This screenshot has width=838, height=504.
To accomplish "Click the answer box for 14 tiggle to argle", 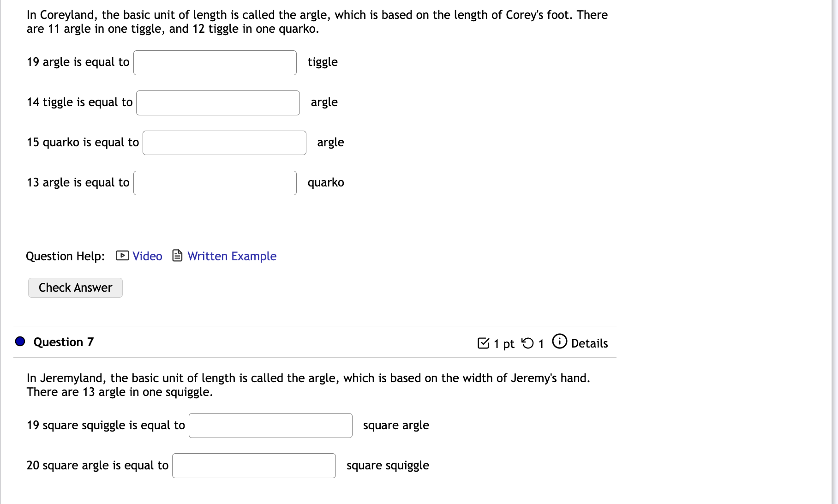I will pos(217,102).
